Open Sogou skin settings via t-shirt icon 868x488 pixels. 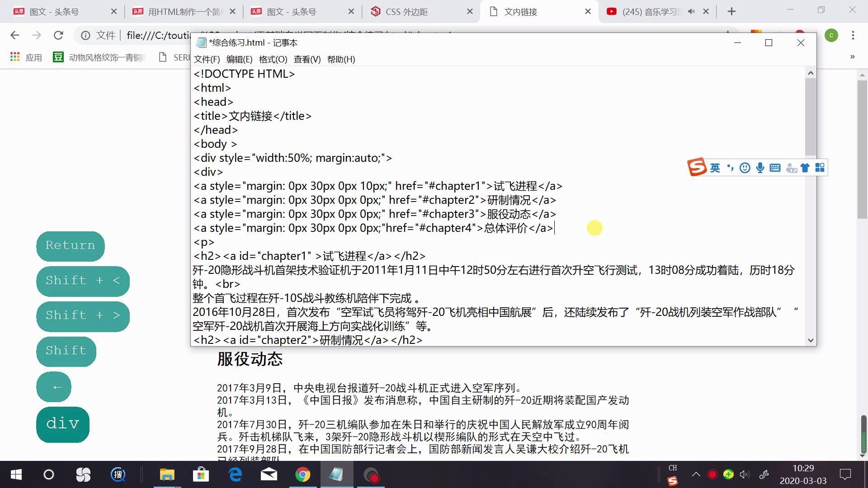[805, 168]
